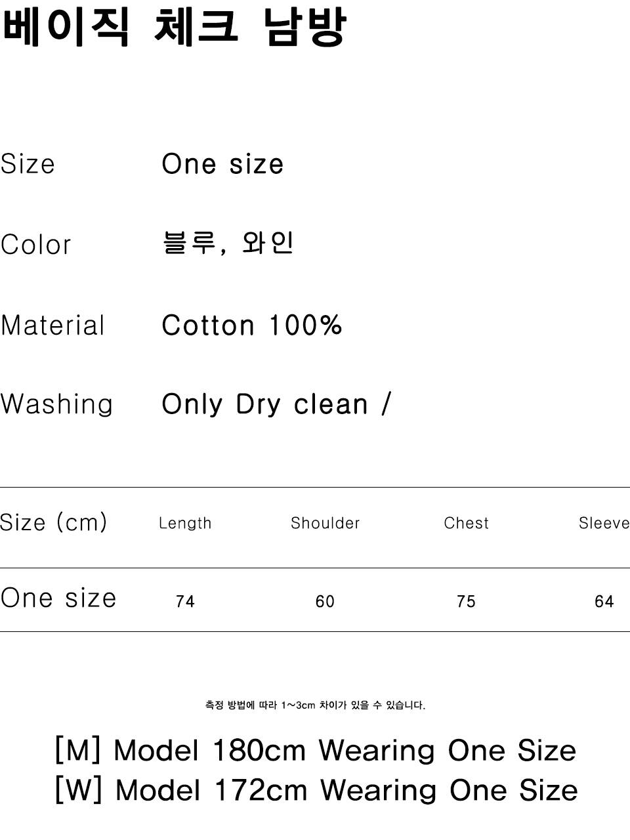
Task: Click the chest value 75
Action: (466, 601)
